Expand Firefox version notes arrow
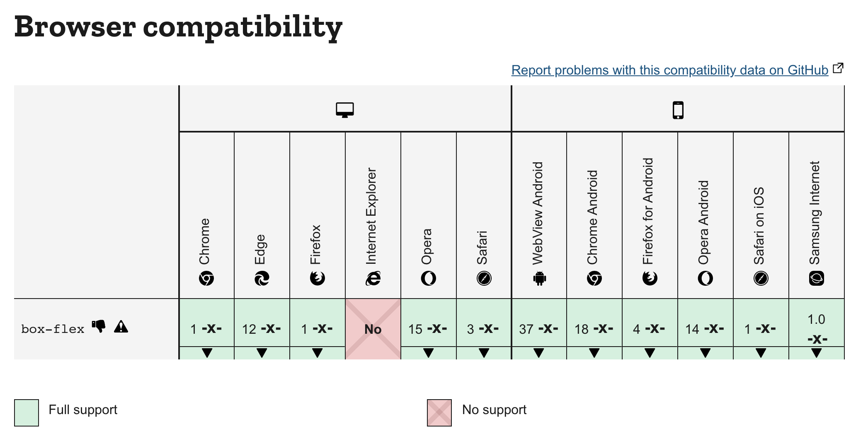 pos(318,353)
